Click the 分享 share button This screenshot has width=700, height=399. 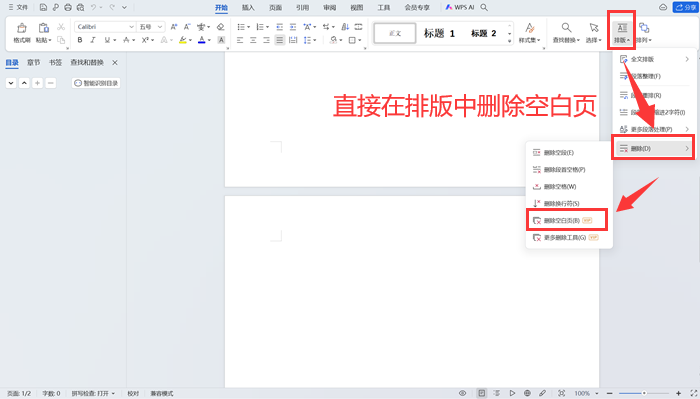(x=685, y=7)
